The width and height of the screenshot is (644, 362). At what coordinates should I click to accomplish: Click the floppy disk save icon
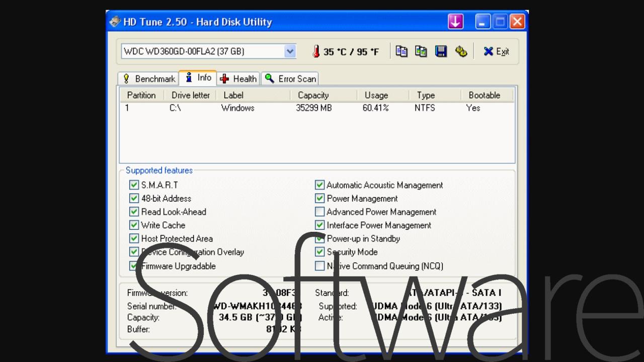click(441, 51)
